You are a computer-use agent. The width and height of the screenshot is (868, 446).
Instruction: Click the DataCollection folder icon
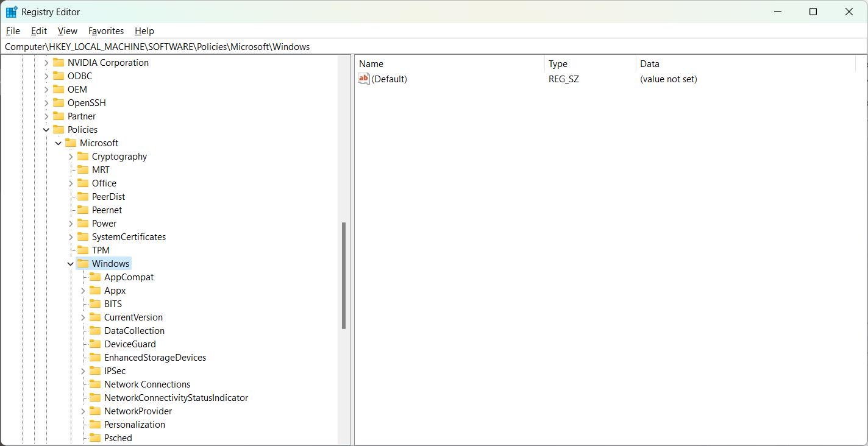[x=95, y=330]
